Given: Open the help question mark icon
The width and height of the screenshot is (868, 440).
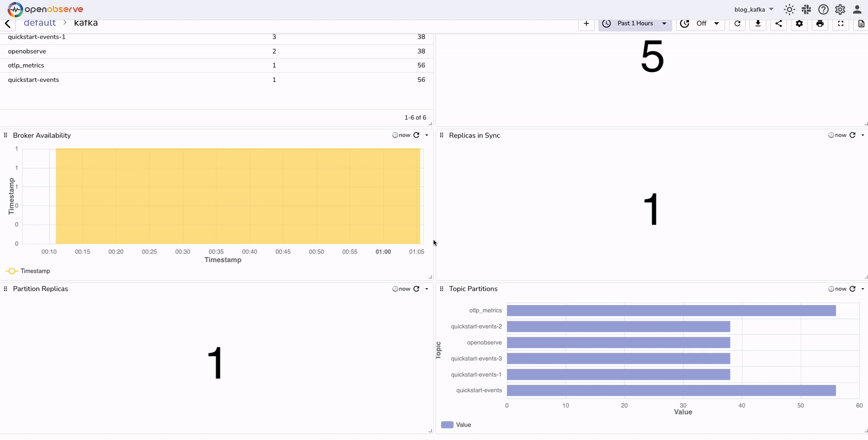Looking at the screenshot, I should (x=823, y=9).
